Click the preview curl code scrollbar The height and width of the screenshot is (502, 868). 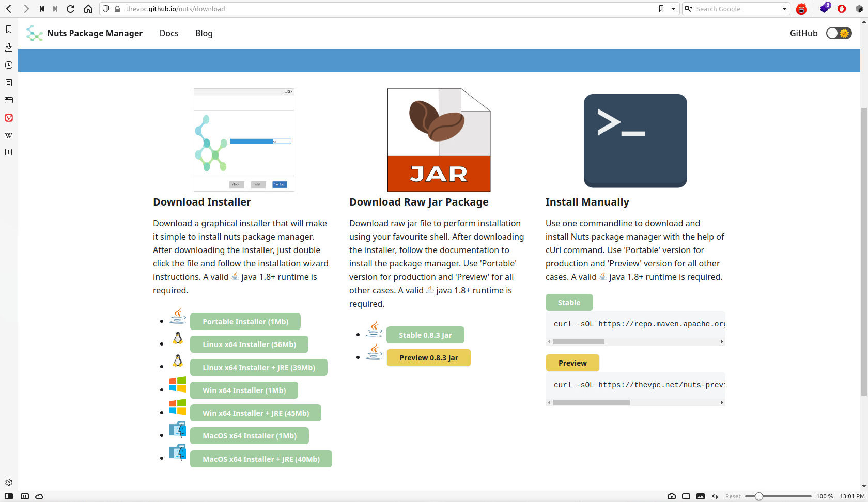(x=592, y=402)
